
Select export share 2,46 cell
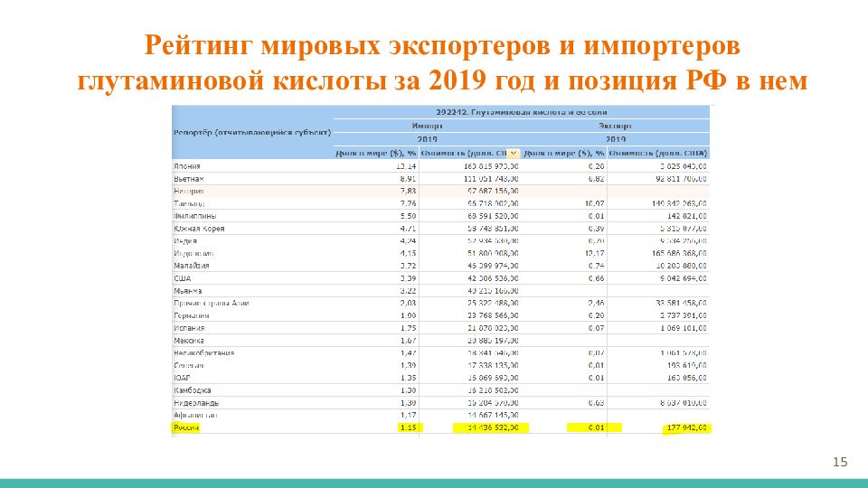[596, 304]
